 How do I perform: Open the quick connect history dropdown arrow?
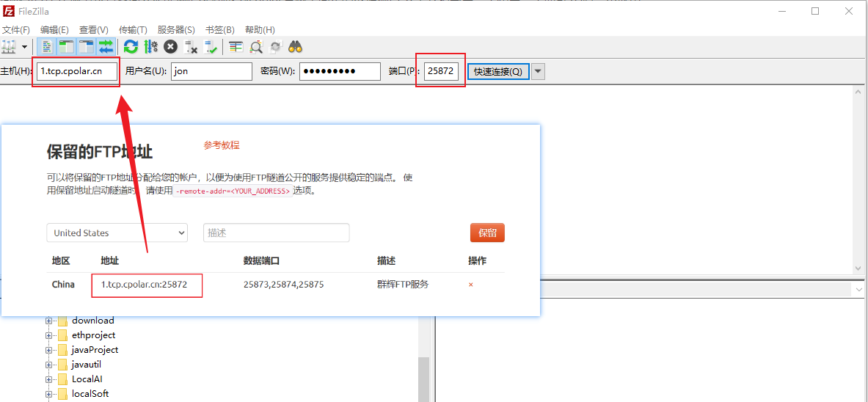point(538,71)
